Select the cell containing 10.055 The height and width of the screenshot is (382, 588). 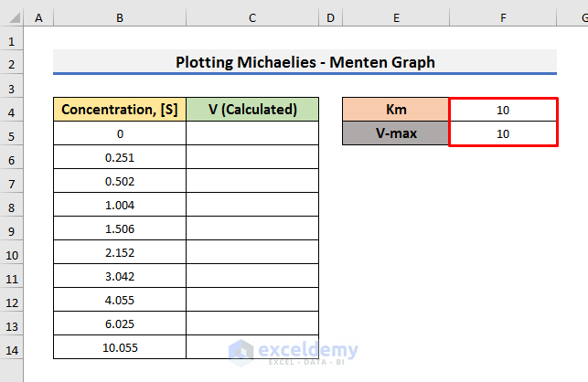pos(120,347)
